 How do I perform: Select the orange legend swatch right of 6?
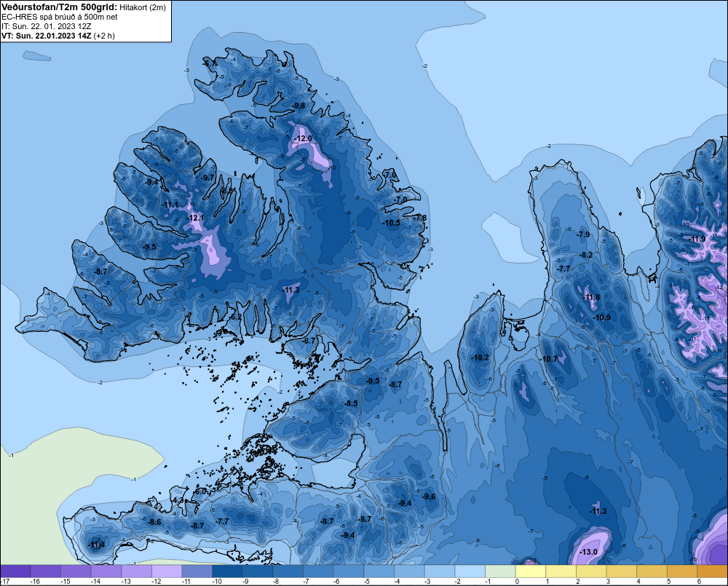[713, 571]
